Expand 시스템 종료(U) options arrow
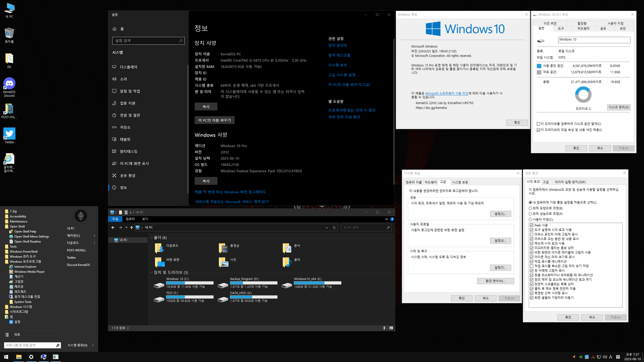 point(93,345)
